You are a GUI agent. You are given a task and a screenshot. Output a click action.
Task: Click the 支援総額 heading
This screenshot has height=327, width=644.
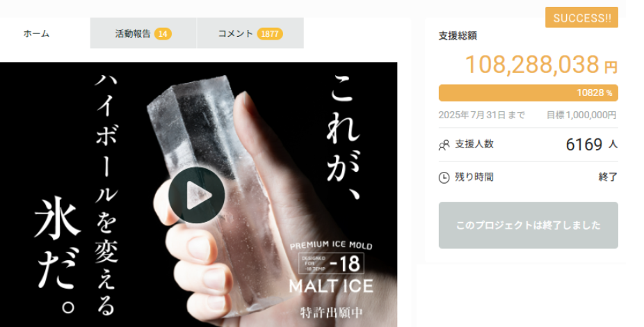458,35
